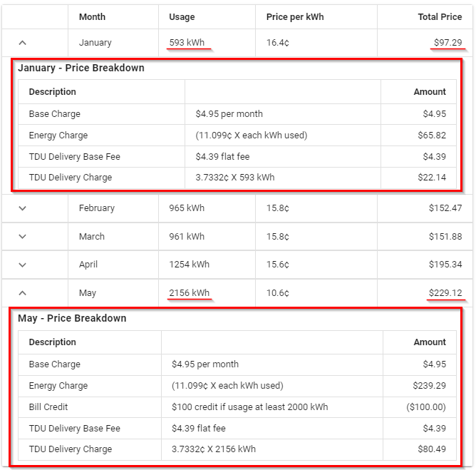This screenshot has width=476, height=470.
Task: Click the Price per kWh header
Action: tap(295, 17)
